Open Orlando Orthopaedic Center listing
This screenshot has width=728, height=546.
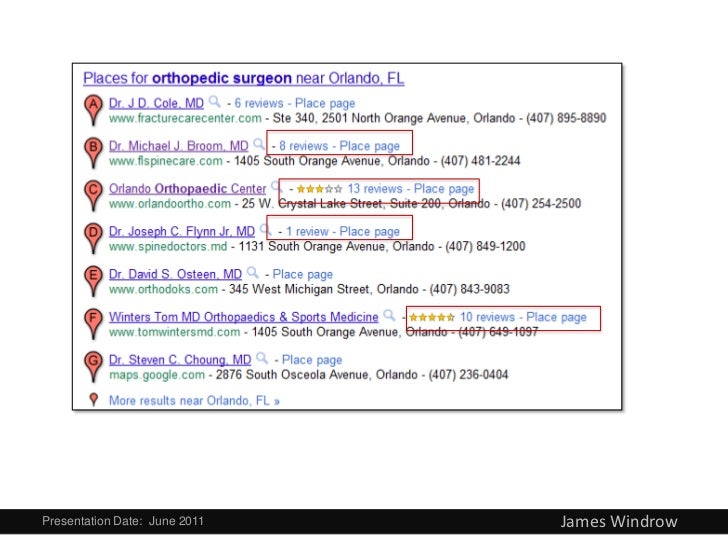click(188, 188)
